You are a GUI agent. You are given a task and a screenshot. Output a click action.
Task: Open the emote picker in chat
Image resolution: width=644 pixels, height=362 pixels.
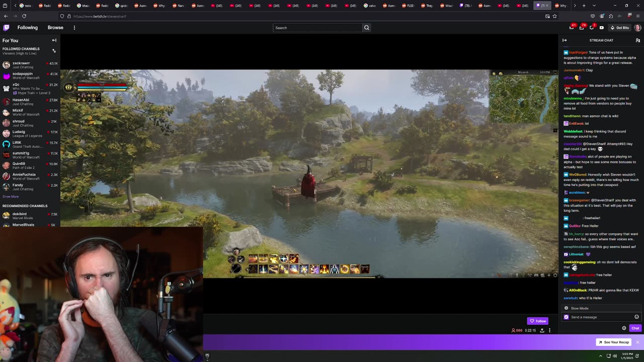click(x=636, y=317)
